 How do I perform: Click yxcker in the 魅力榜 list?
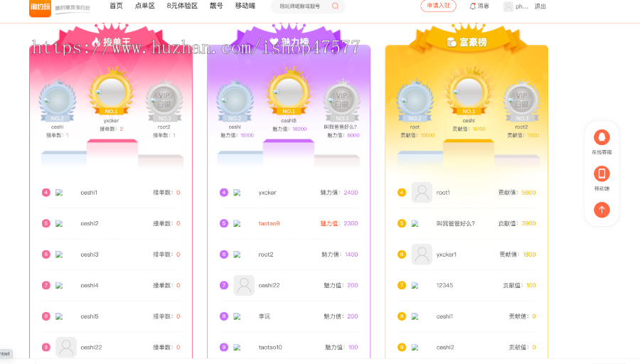pyautogui.click(x=267, y=193)
